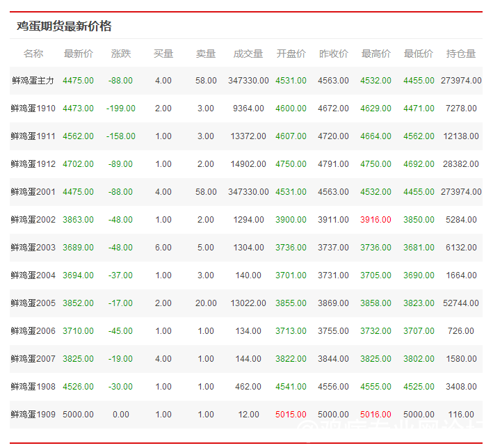493x448 pixels.
Task: Click low price 3802.00
Action: tap(419, 359)
